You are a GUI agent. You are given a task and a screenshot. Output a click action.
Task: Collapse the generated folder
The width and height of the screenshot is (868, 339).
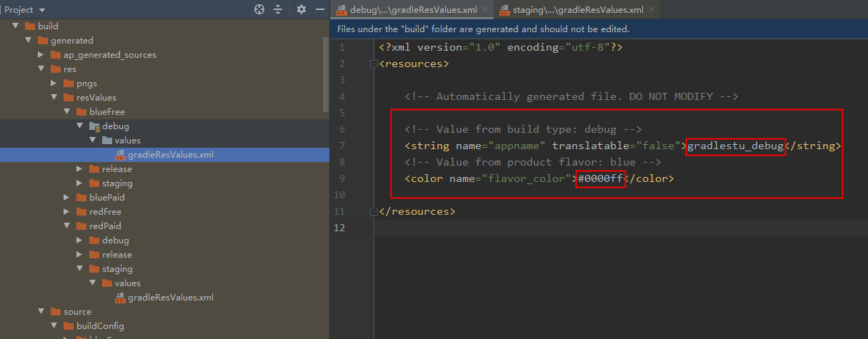pyautogui.click(x=29, y=41)
